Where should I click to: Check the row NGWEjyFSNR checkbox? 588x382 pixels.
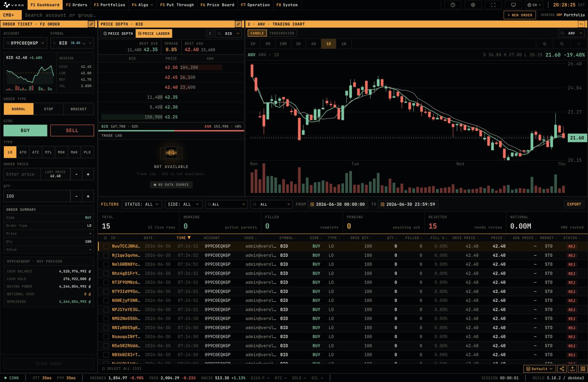tap(106, 301)
